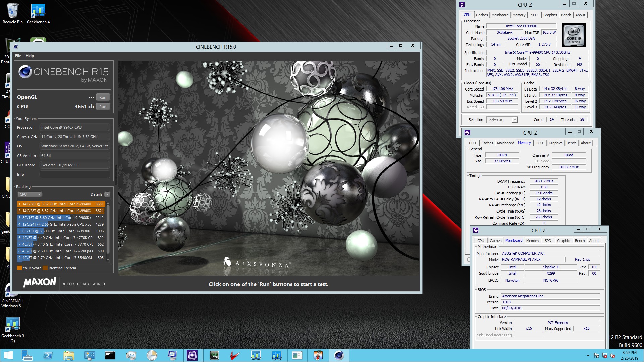This screenshot has width=644, height=362.
Task: Select ranking row i7-3930K score 1096
Action: tap(61, 231)
